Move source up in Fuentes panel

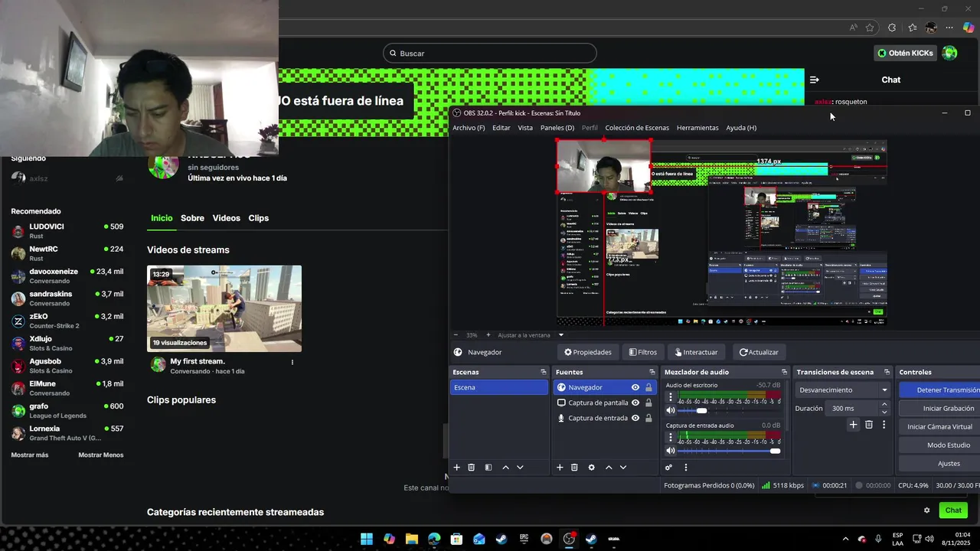click(x=609, y=468)
